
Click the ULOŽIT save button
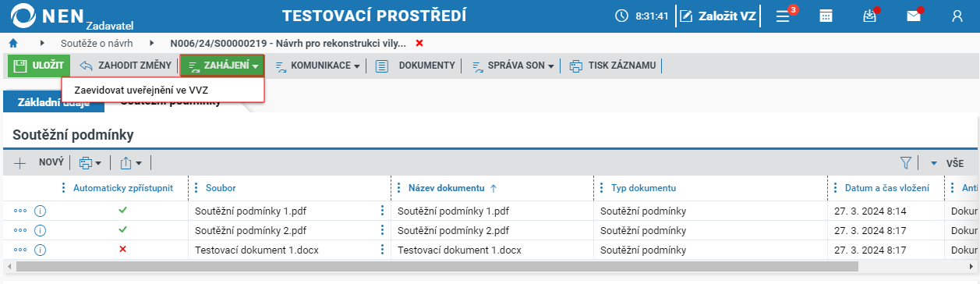(38, 66)
